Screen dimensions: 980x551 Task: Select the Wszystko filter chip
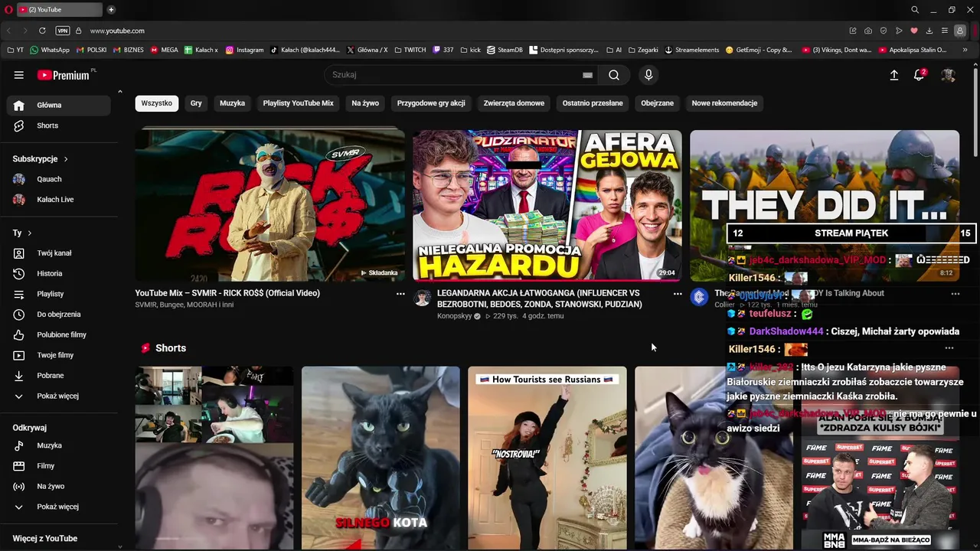[x=157, y=103]
